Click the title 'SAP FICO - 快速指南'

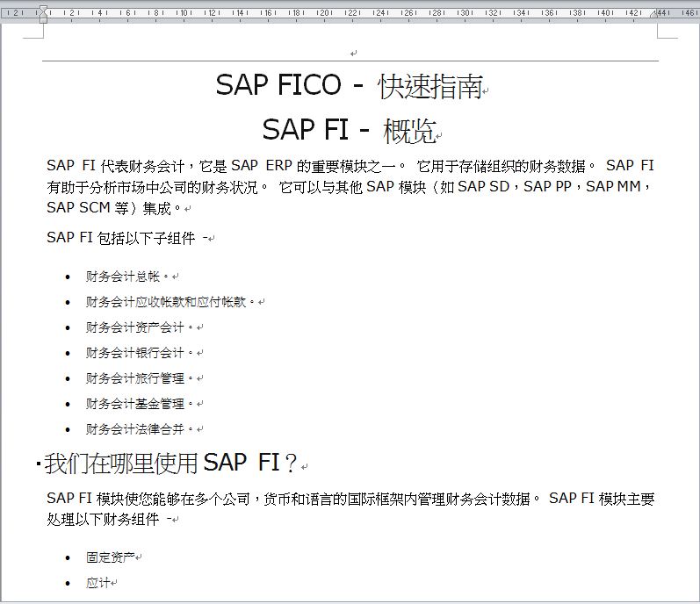pos(349,85)
